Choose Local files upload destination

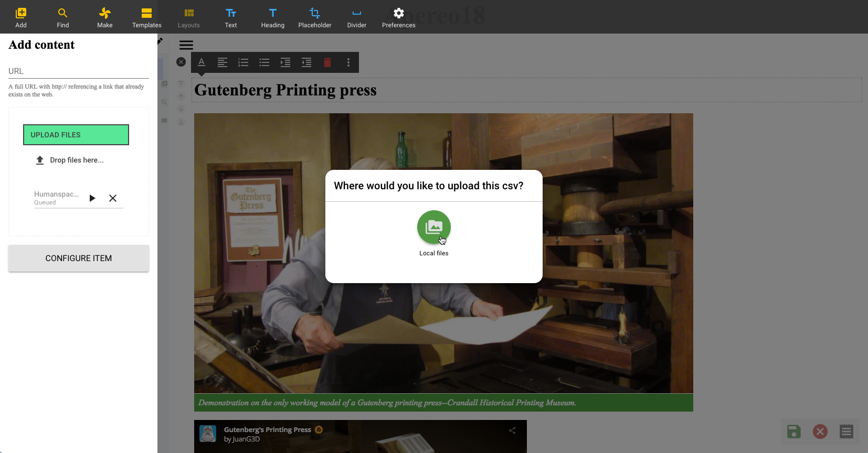coord(434,227)
